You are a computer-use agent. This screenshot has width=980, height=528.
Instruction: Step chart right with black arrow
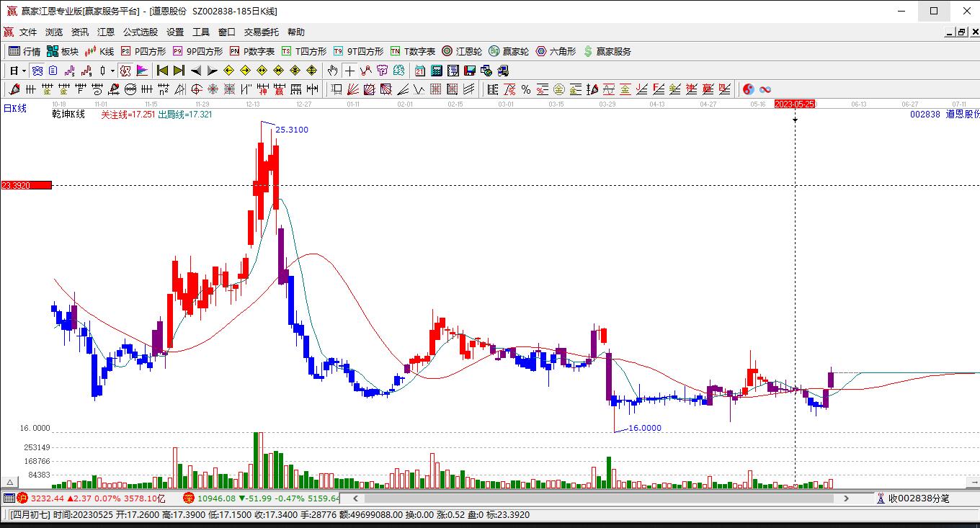click(212, 71)
